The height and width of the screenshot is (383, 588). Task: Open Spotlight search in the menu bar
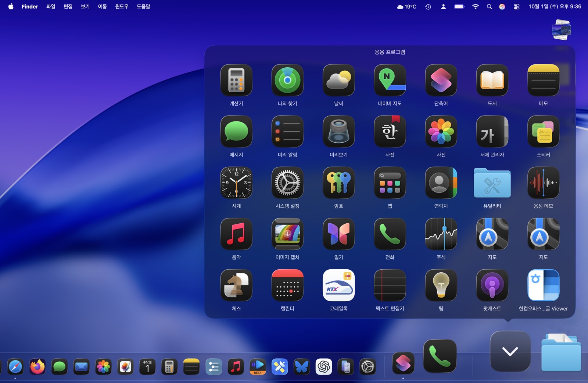point(489,7)
